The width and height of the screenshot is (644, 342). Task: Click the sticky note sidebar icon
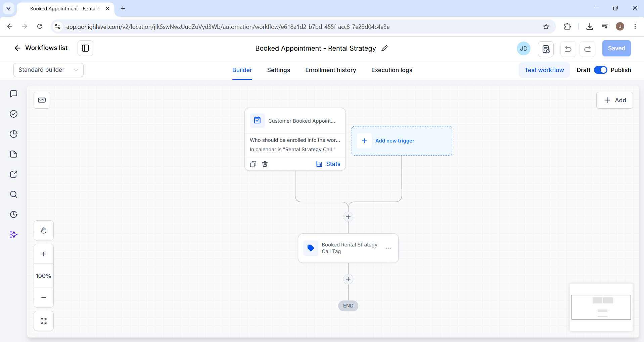(x=13, y=154)
